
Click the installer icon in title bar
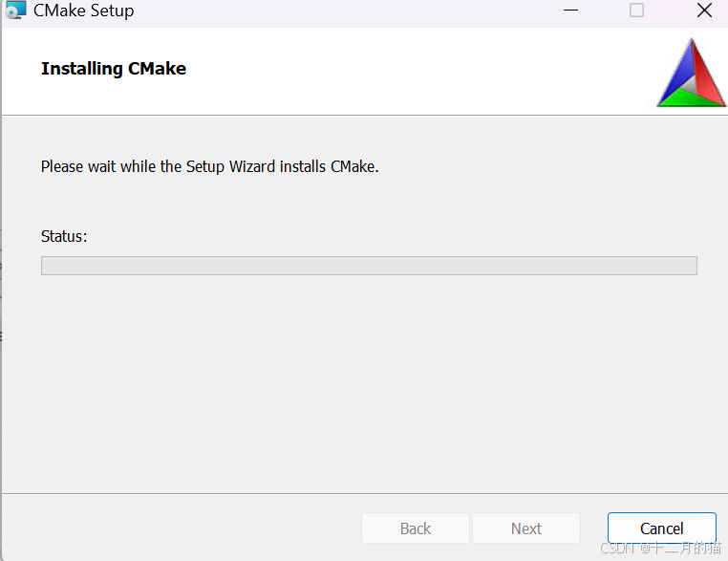click(x=15, y=10)
